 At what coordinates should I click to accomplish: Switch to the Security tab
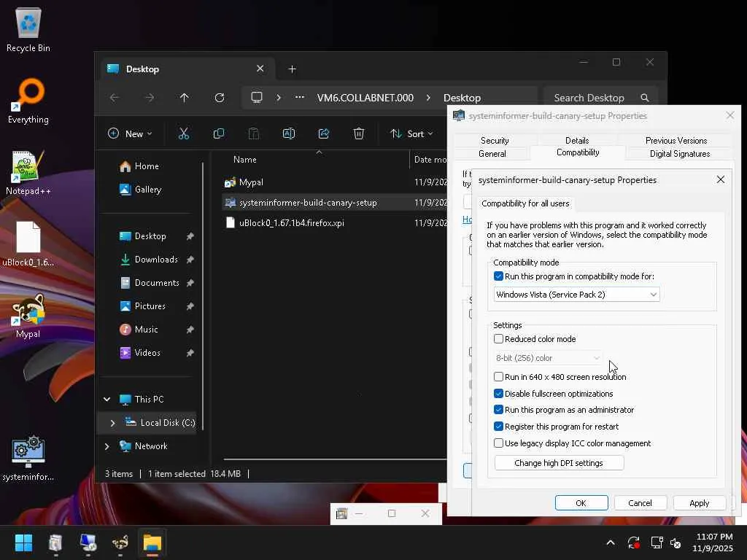495,141
